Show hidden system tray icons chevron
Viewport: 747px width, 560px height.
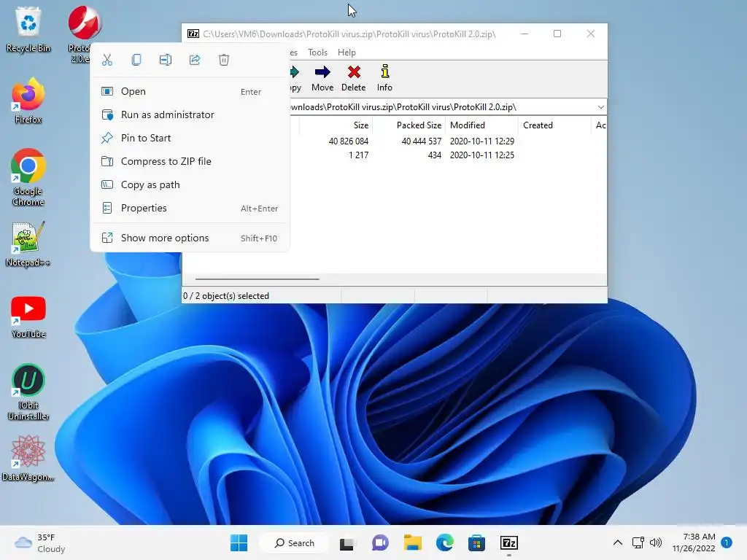coord(617,542)
